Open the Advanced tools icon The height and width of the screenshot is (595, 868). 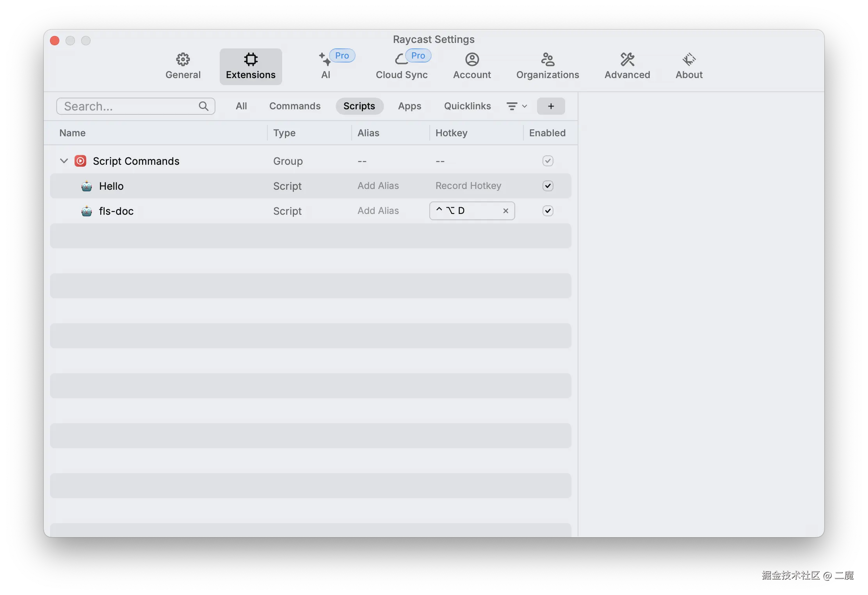coord(627,59)
